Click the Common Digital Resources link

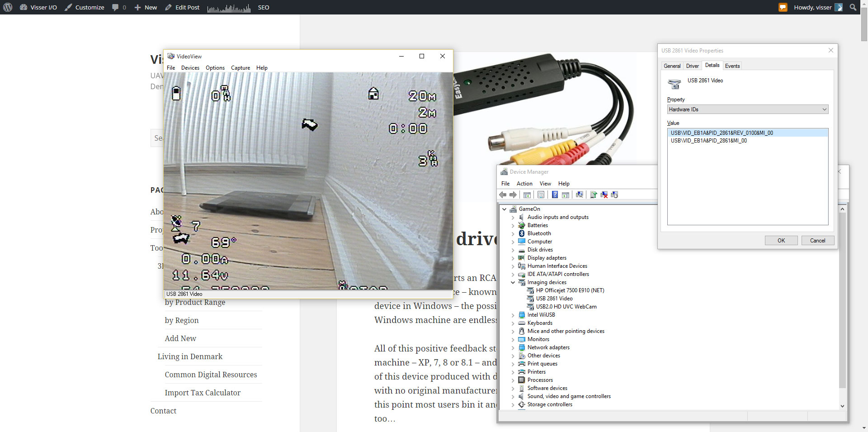pyautogui.click(x=211, y=375)
